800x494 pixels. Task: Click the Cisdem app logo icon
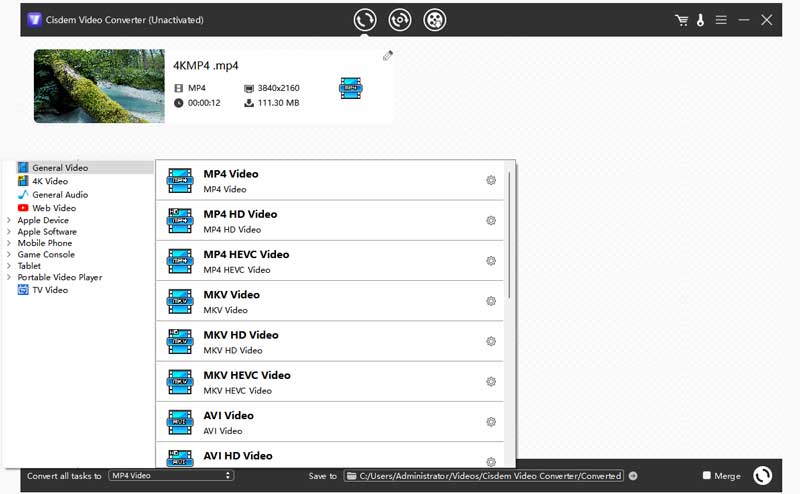[x=34, y=20]
